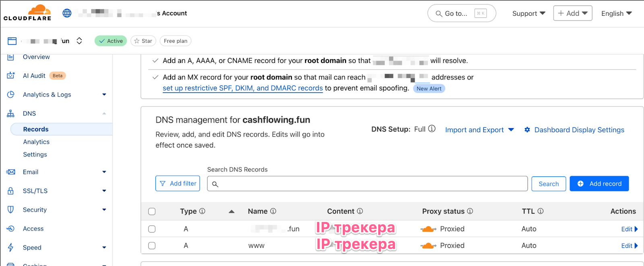Click the Add filter button
This screenshot has height=266, width=644.
click(x=178, y=183)
